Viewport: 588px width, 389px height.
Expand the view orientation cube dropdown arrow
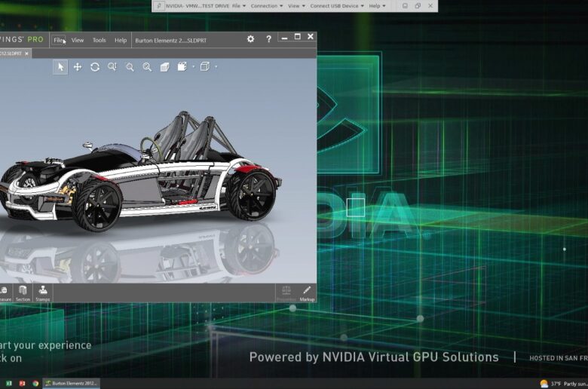[x=216, y=67]
